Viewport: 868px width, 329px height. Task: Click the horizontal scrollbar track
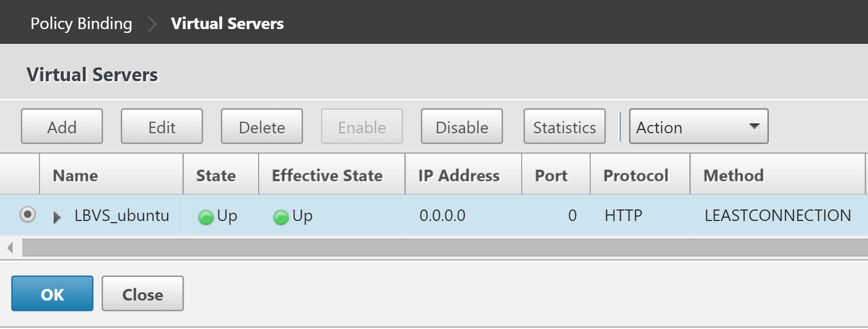click(445, 248)
